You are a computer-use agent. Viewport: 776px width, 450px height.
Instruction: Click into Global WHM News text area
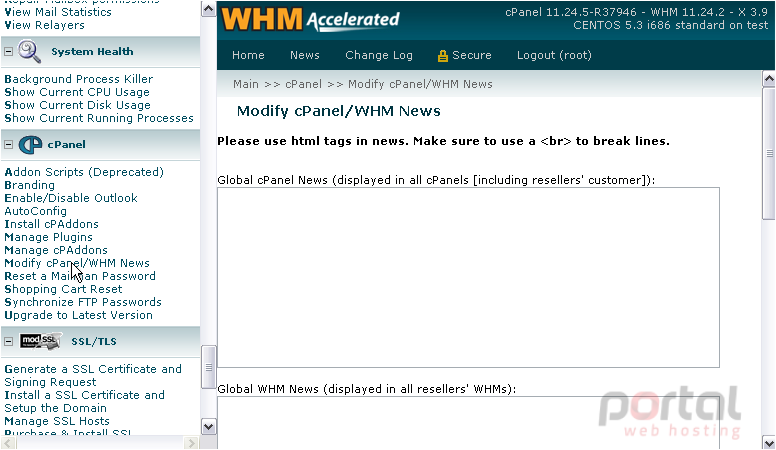click(468, 422)
